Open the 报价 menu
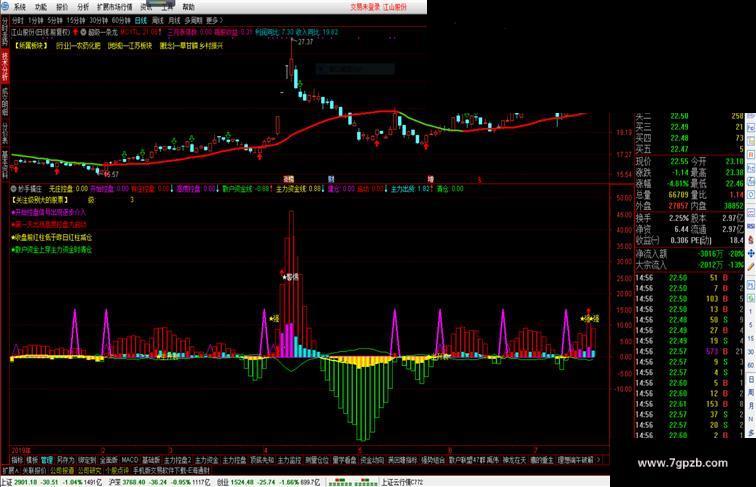Image resolution: width=756 pixels, height=487 pixels. (62, 7)
